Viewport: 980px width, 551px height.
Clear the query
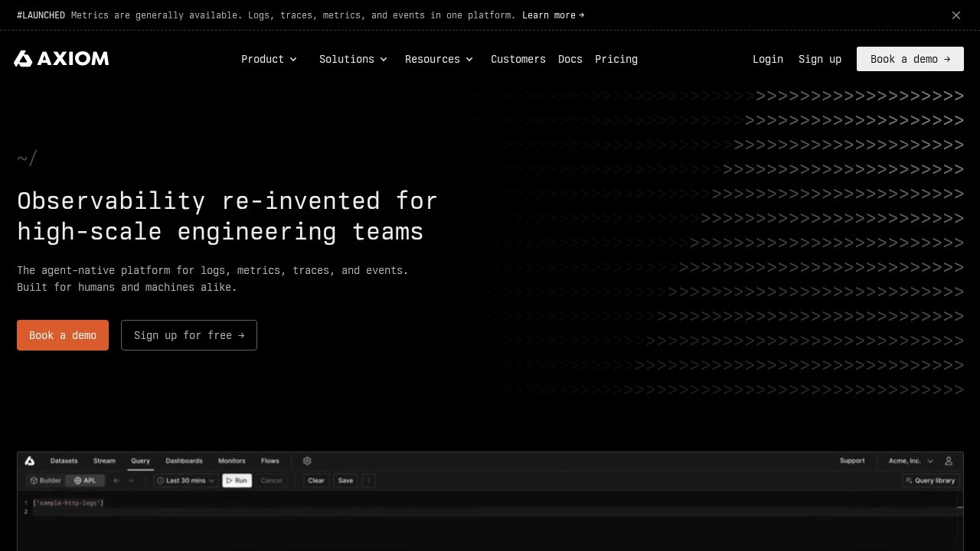point(316,481)
